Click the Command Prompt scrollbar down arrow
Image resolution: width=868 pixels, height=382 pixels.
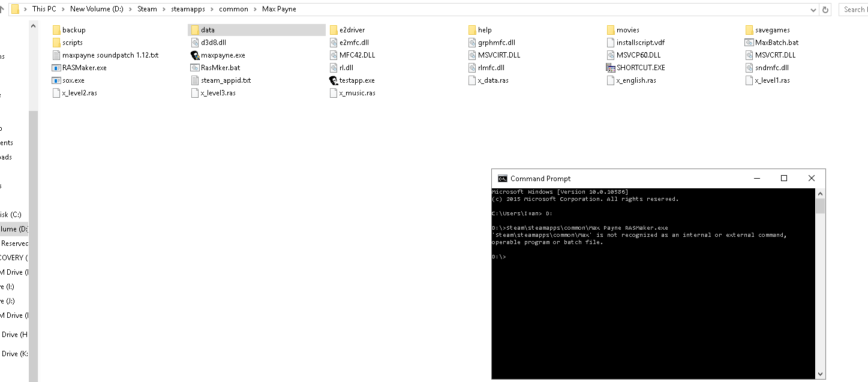[x=820, y=374]
